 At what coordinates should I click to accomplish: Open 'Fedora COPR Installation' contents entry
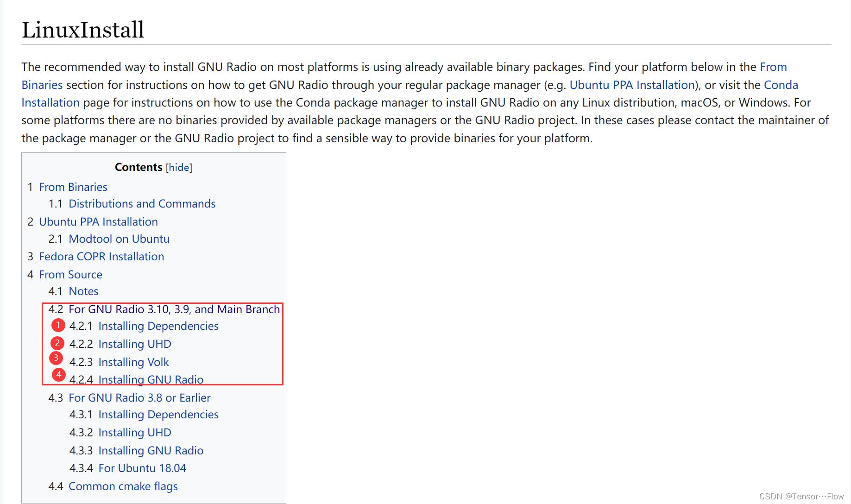(x=101, y=257)
